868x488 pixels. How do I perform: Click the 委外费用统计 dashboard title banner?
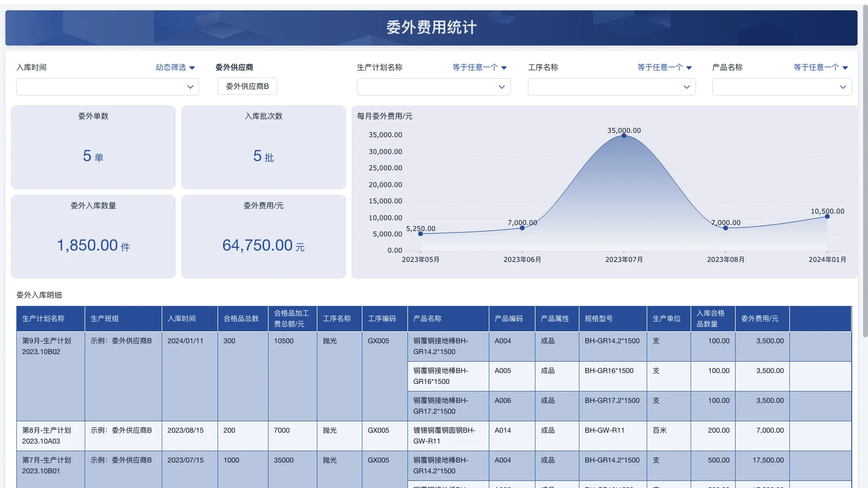tap(431, 28)
